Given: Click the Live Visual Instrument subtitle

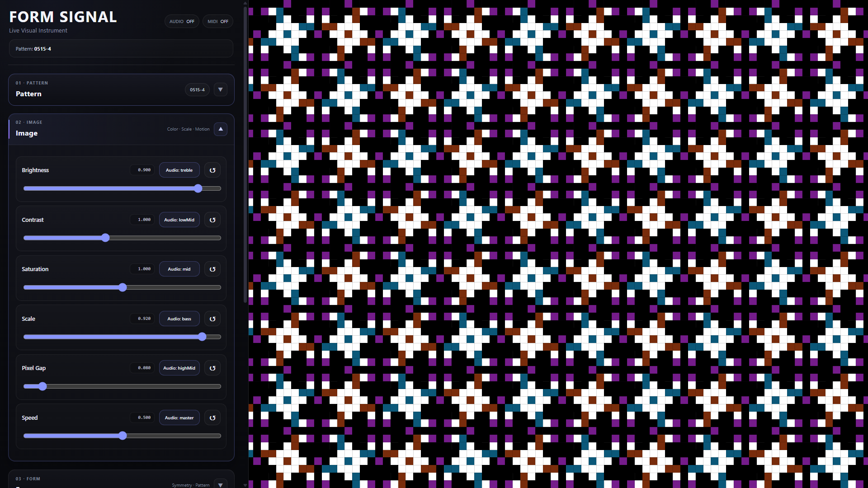Looking at the screenshot, I should click(38, 31).
